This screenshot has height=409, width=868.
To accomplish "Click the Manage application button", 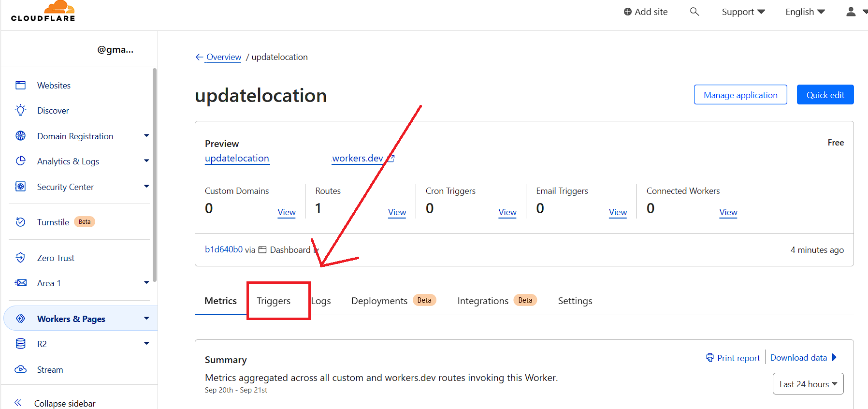I will point(740,95).
